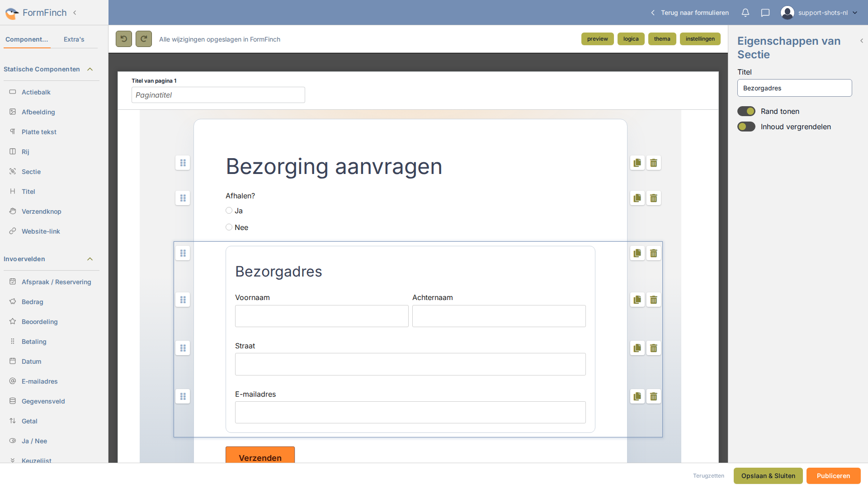Image resolution: width=868 pixels, height=488 pixels.
Task: Click drag handle of Afhalen? component
Action: [183, 198]
